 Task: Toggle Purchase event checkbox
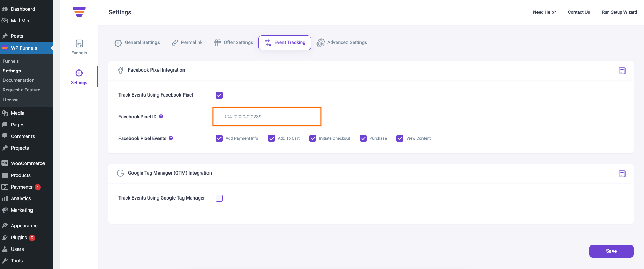363,138
